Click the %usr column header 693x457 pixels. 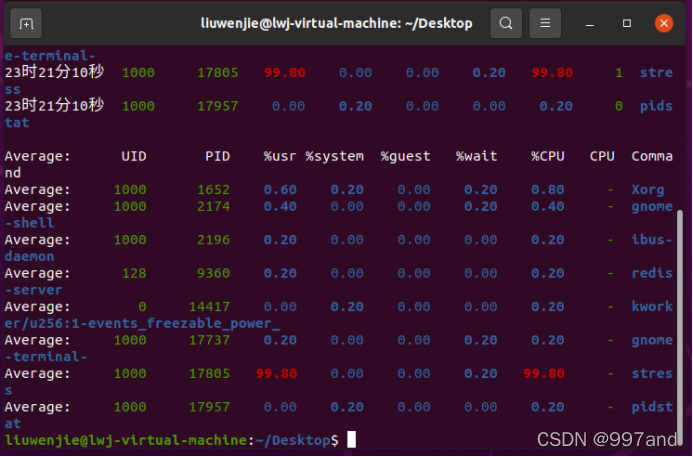(280, 156)
